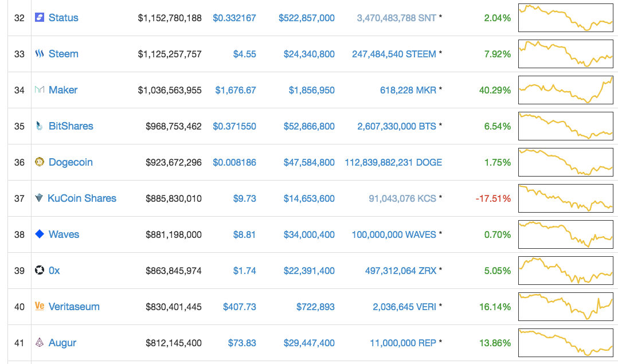Viewport: 618px width, 364px height.
Task: Open Steem volume $24,340,800
Action: click(310, 54)
